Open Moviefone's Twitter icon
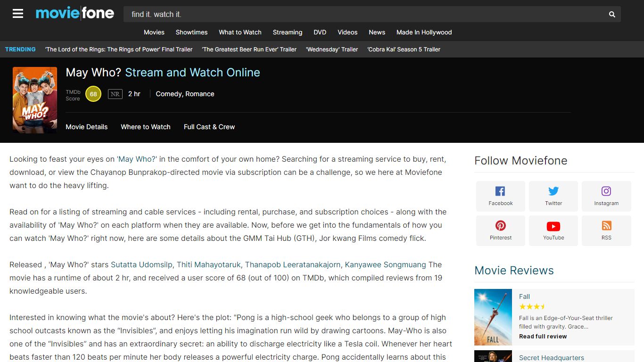Image resolution: width=644 pixels, height=362 pixels. point(553,191)
